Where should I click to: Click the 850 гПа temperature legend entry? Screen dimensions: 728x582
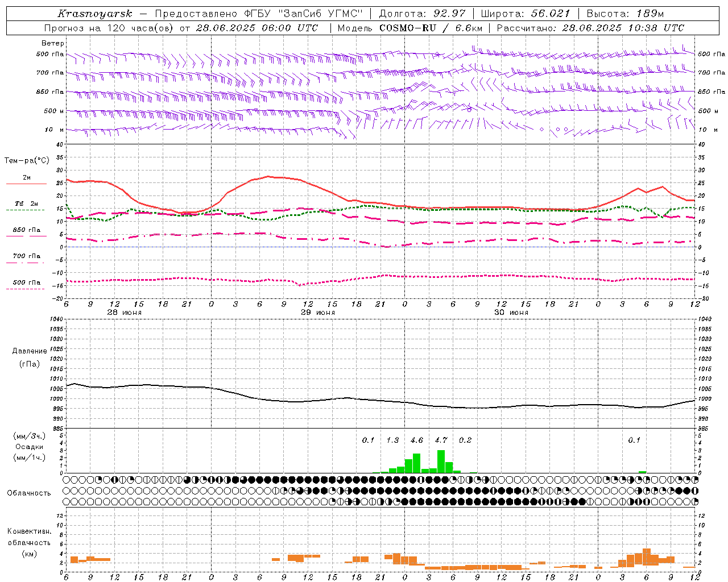tap(27, 230)
